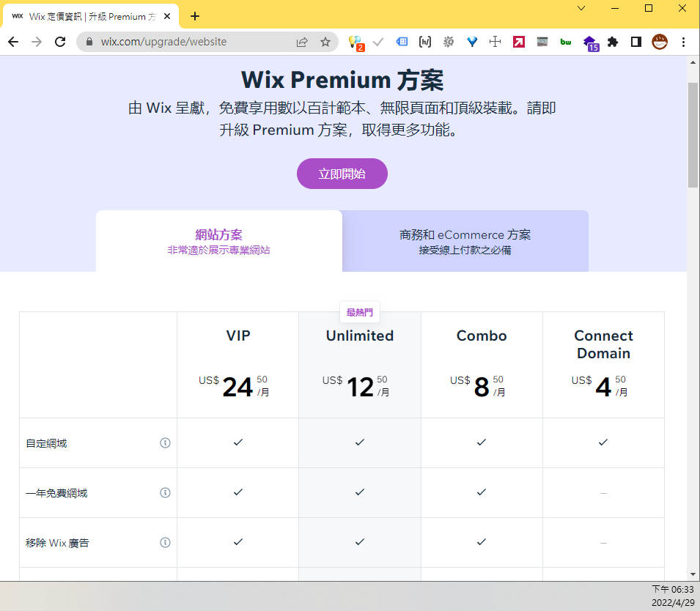The width and height of the screenshot is (700, 611).
Task: Show info tooltip for 移除 Wix 廣告
Action: click(165, 543)
